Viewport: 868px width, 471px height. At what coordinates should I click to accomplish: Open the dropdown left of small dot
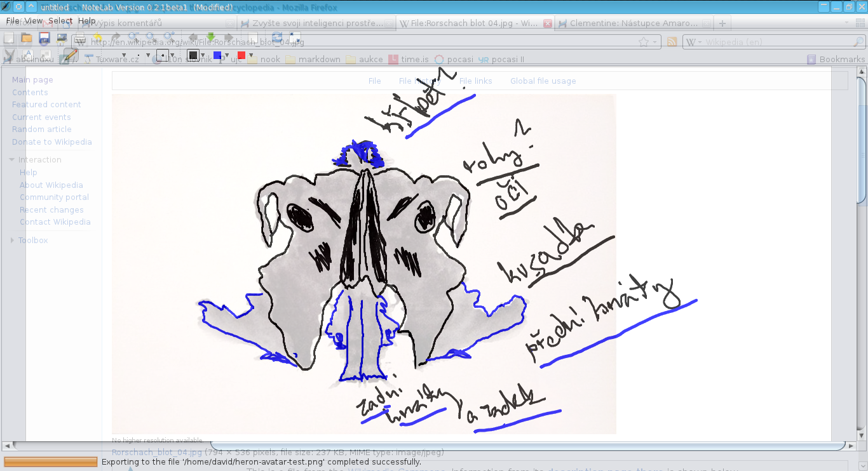coord(124,55)
